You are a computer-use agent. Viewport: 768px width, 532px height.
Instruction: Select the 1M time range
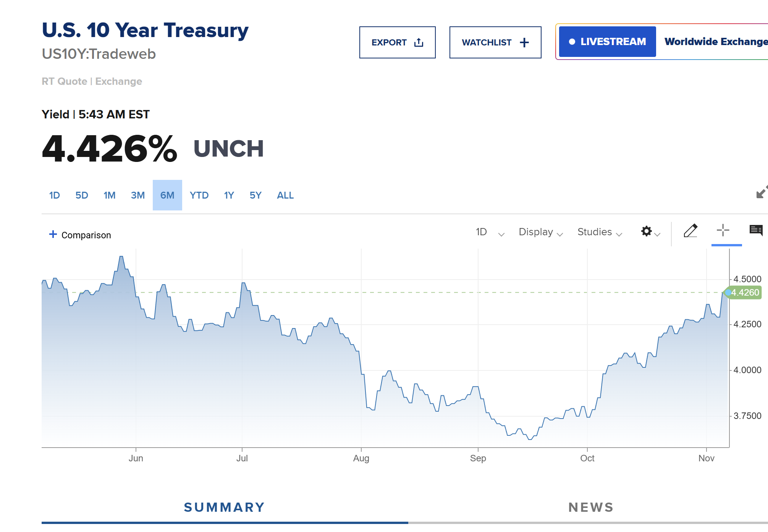[x=109, y=196]
